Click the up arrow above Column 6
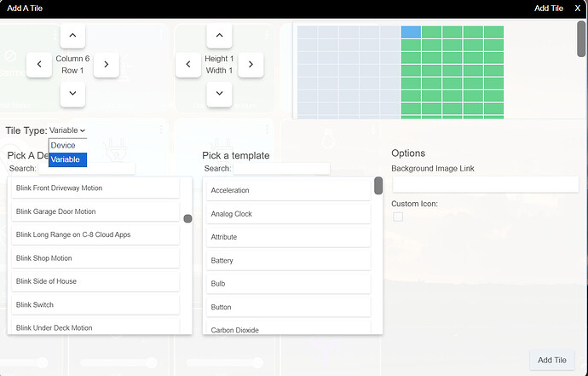Screen dimensions: 588x376 (72, 35)
